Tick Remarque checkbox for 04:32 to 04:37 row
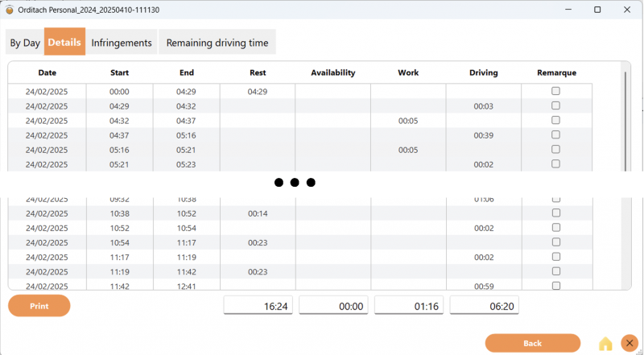Viewport: 644px width, 355px height. click(555, 121)
